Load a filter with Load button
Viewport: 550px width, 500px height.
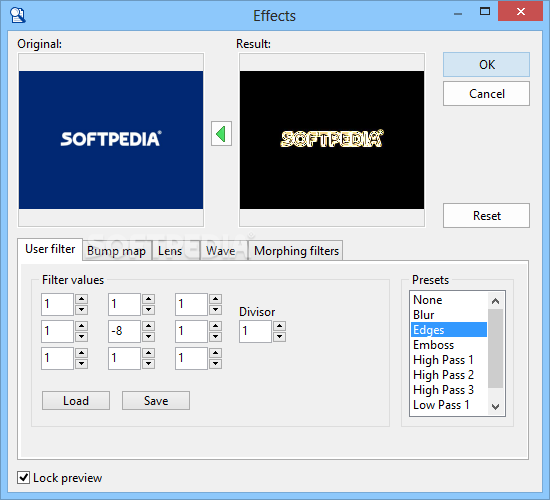[76, 401]
